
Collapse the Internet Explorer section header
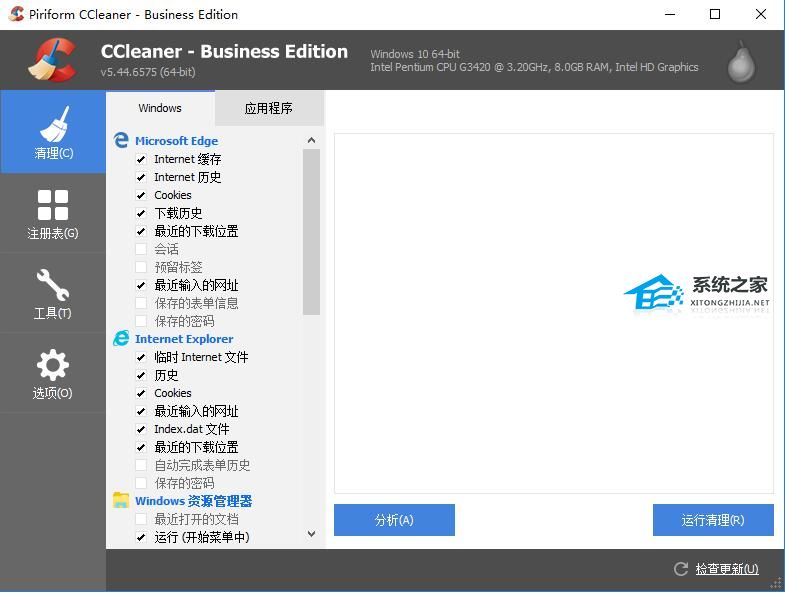[184, 339]
